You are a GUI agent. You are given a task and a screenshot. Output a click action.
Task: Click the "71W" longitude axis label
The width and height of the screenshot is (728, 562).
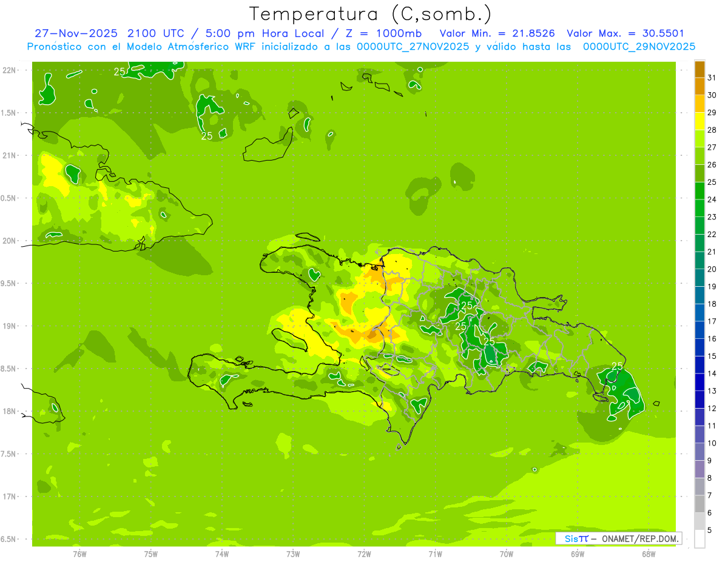(435, 554)
